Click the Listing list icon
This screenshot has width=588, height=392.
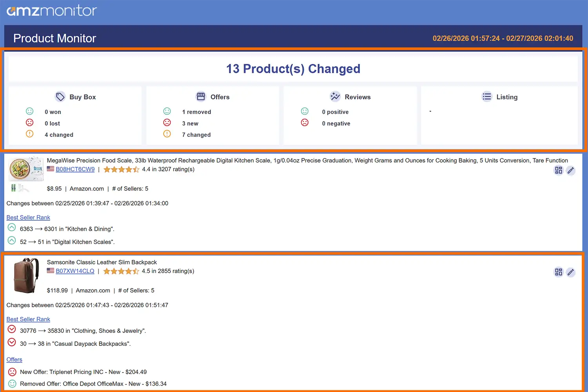tap(486, 96)
